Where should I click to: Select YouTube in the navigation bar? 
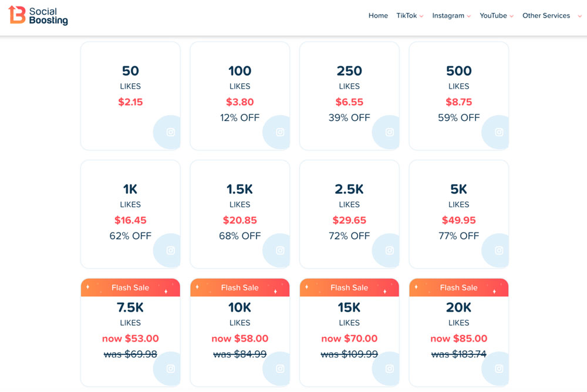coord(494,16)
